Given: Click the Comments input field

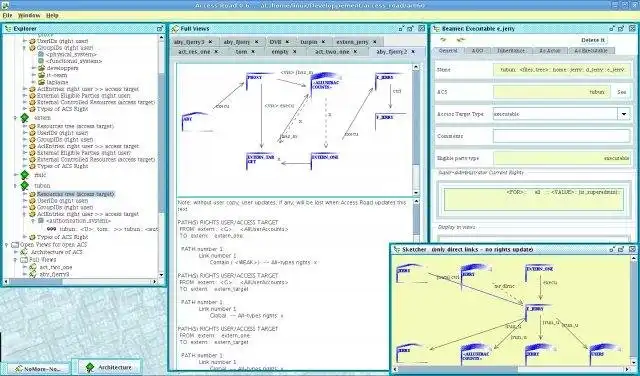Looking at the screenshot, I should click(x=561, y=136).
